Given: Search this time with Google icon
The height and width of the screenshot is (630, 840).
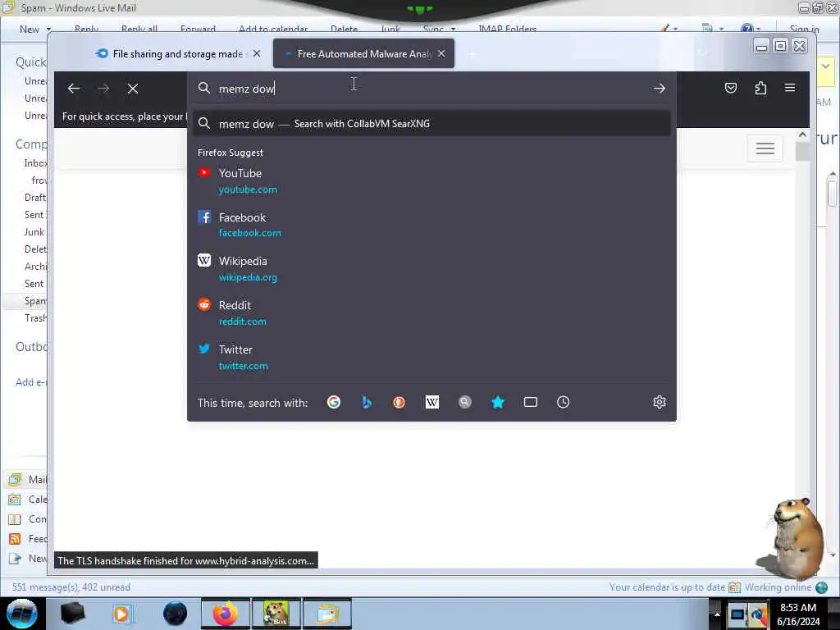Looking at the screenshot, I should click(x=334, y=402).
